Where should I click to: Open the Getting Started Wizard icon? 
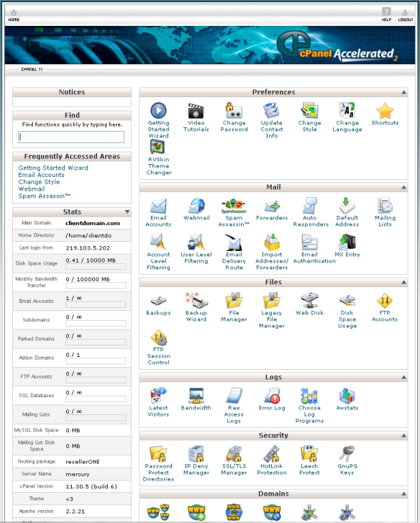[x=158, y=111]
